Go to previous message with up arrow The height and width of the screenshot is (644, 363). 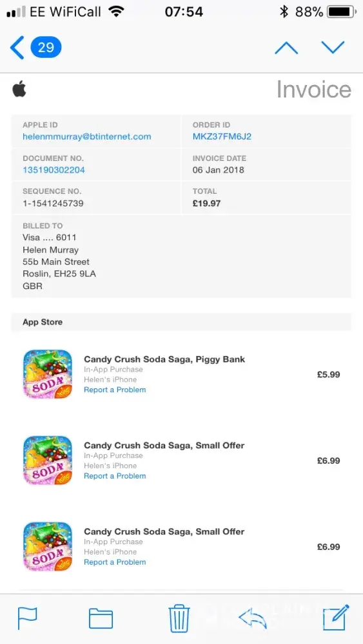coord(286,48)
